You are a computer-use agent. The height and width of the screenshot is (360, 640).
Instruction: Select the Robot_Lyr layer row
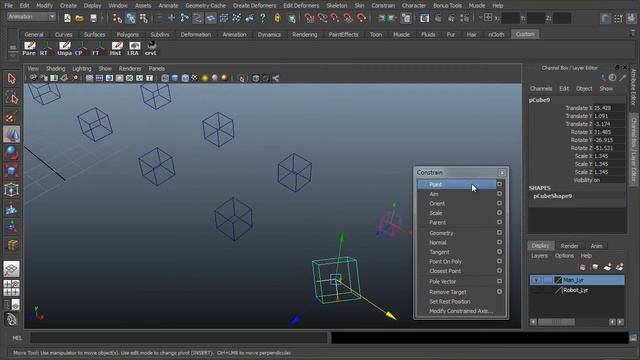(x=577, y=290)
